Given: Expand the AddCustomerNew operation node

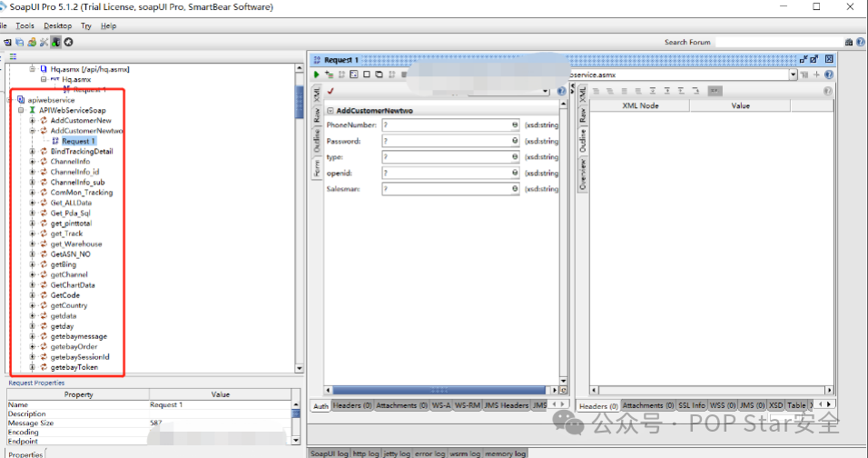Looking at the screenshot, I should pos(32,120).
